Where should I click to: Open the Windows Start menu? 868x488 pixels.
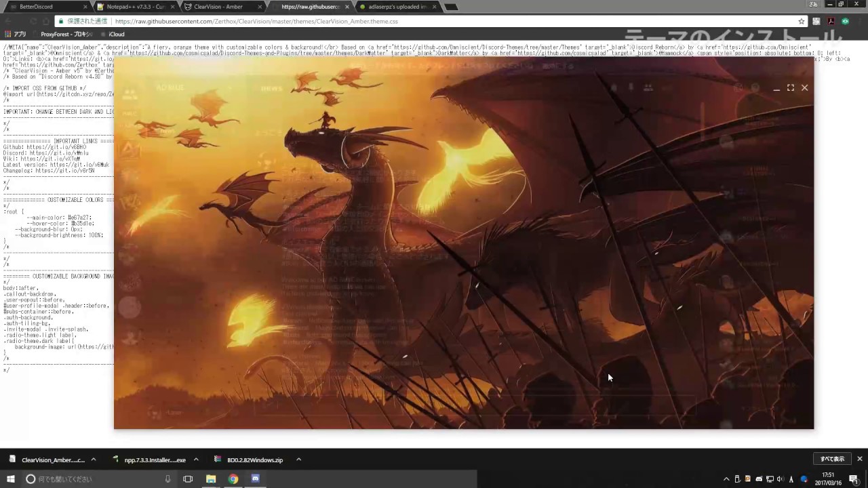click(11, 479)
